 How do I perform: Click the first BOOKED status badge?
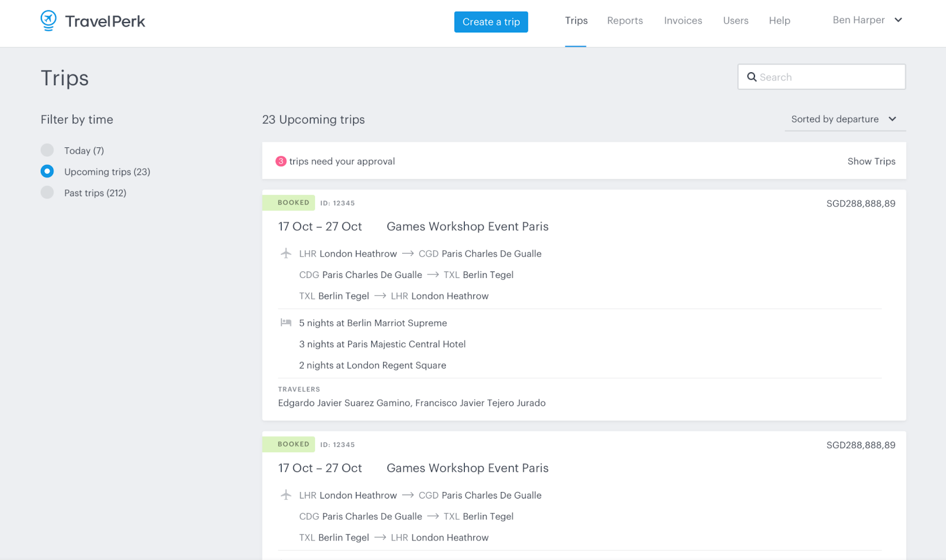[x=293, y=203]
